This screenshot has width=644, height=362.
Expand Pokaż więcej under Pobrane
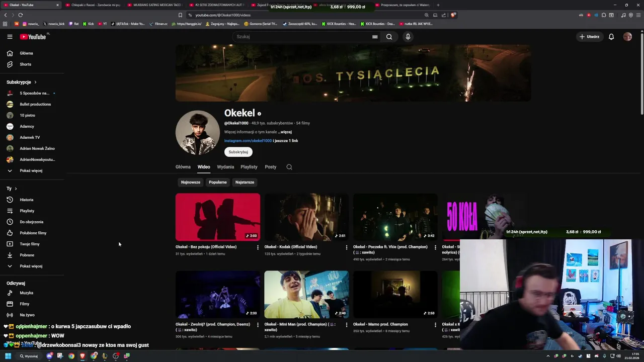(32, 266)
